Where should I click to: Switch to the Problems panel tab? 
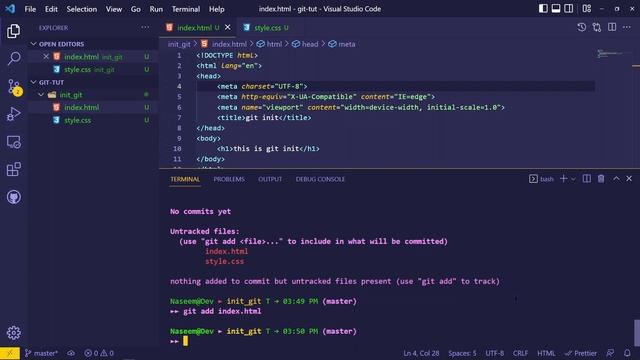click(229, 179)
